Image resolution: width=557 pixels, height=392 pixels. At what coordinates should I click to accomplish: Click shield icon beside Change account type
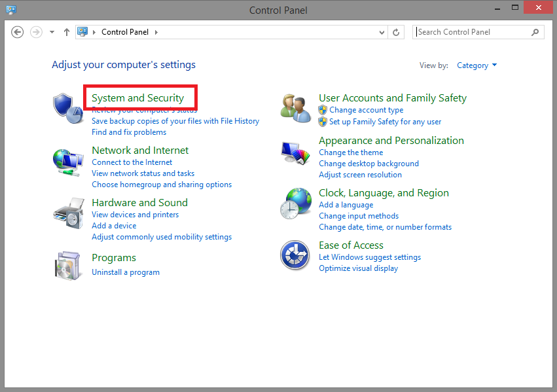click(323, 110)
